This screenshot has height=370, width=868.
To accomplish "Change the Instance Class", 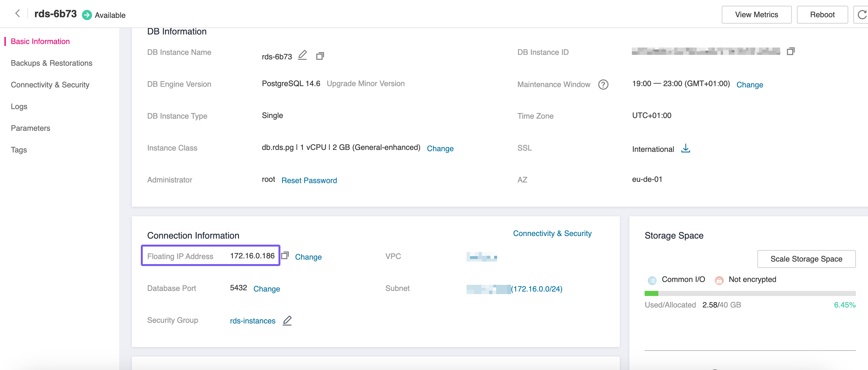I will tap(440, 148).
